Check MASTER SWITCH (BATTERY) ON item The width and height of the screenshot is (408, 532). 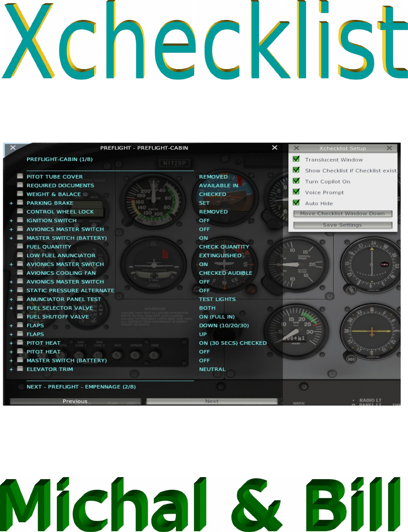point(20,237)
